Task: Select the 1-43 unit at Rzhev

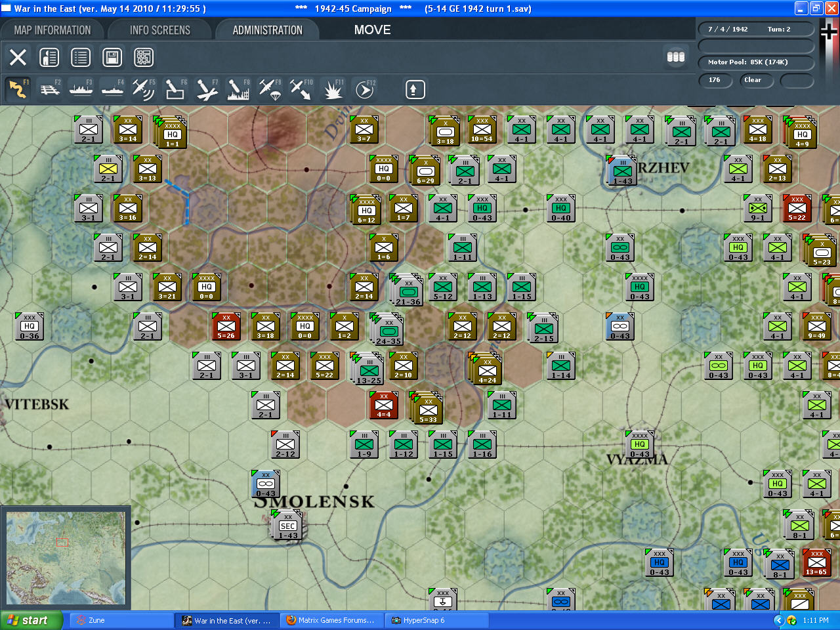Action: pos(621,171)
